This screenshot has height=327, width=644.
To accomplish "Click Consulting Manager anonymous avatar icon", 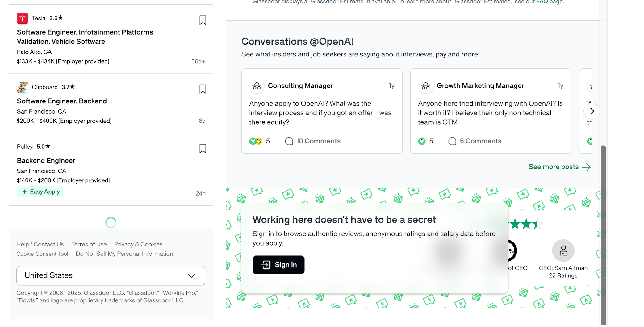I will (257, 86).
